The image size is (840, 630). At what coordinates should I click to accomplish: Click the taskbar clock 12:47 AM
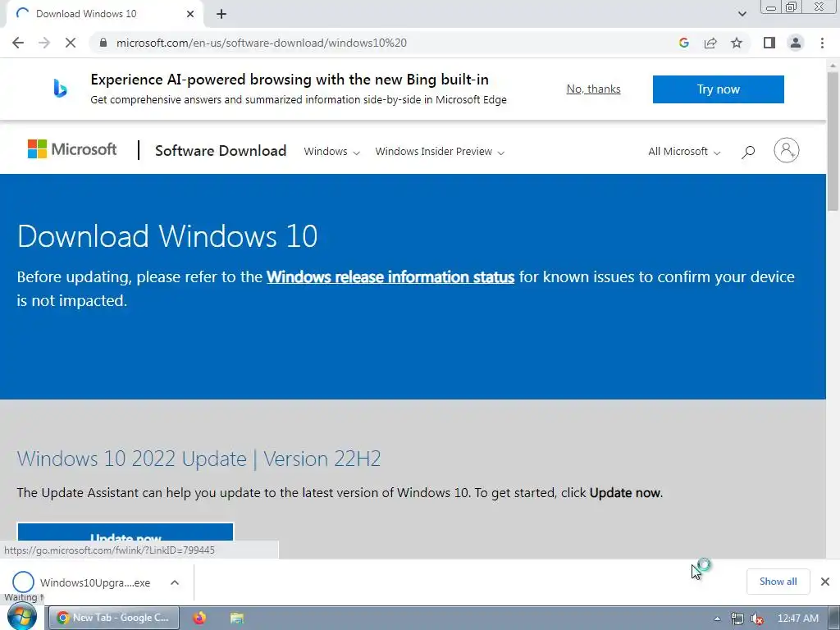click(x=797, y=619)
